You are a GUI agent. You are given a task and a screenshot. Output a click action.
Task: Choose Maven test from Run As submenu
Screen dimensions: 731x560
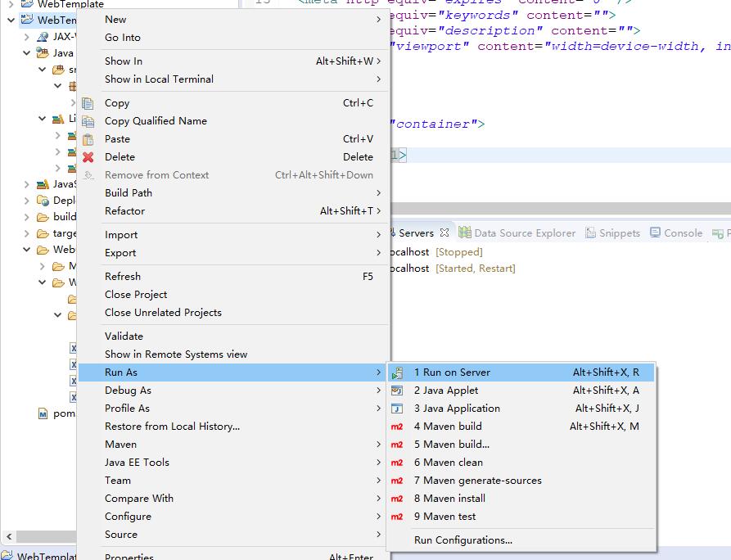tap(444, 517)
